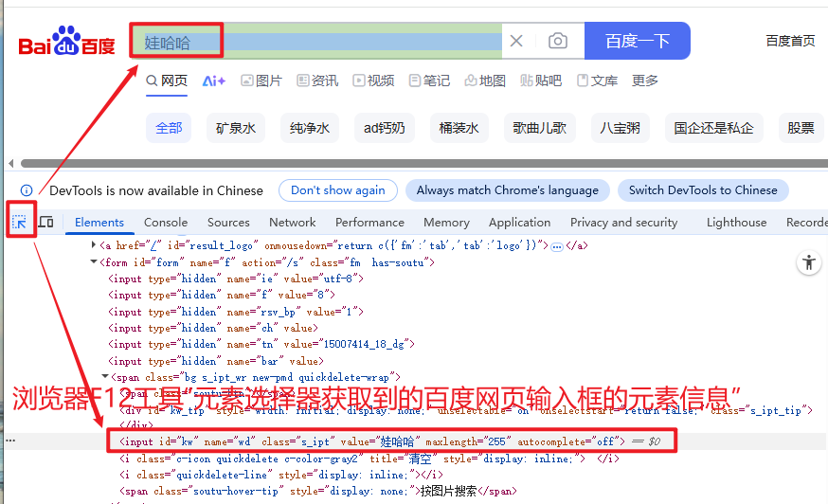Image resolution: width=828 pixels, height=504 pixels.
Task: Select hidden input name="bar" row
Action: pos(216,361)
